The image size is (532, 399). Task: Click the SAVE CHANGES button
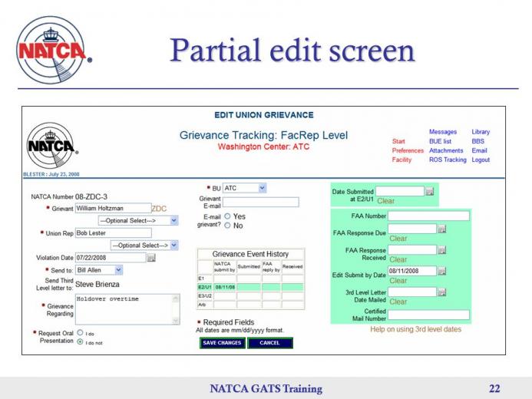(x=222, y=343)
